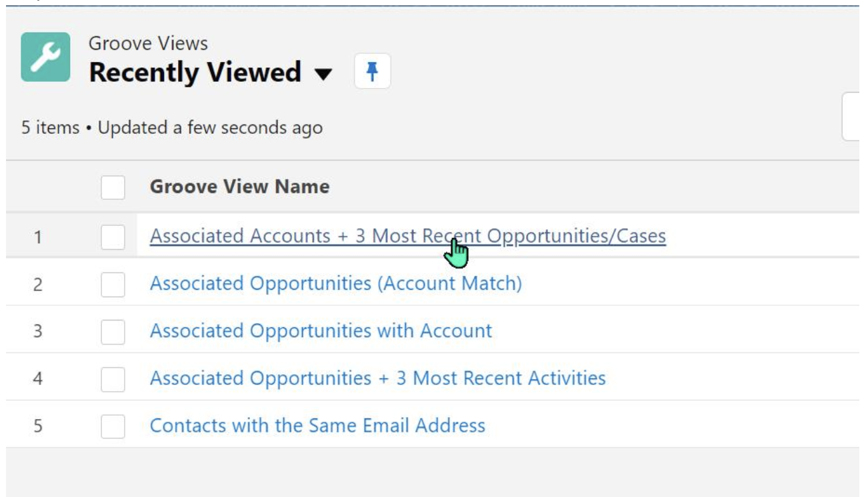Click the Groove Views object label
This screenshot has width=868, height=497.
149,44
